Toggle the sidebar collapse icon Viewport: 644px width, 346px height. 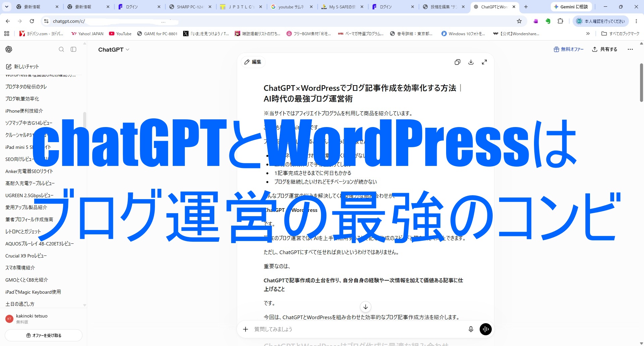(x=73, y=49)
